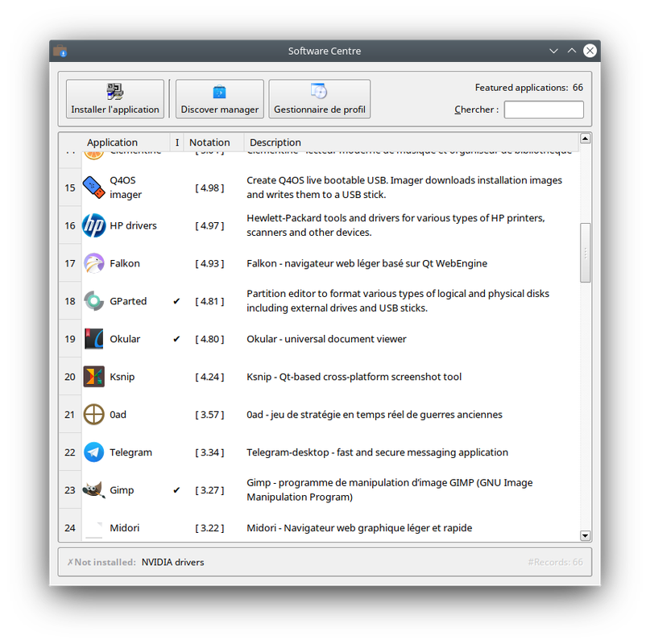
Task: Click Telegram-desktop messaging description
Action: (x=377, y=452)
